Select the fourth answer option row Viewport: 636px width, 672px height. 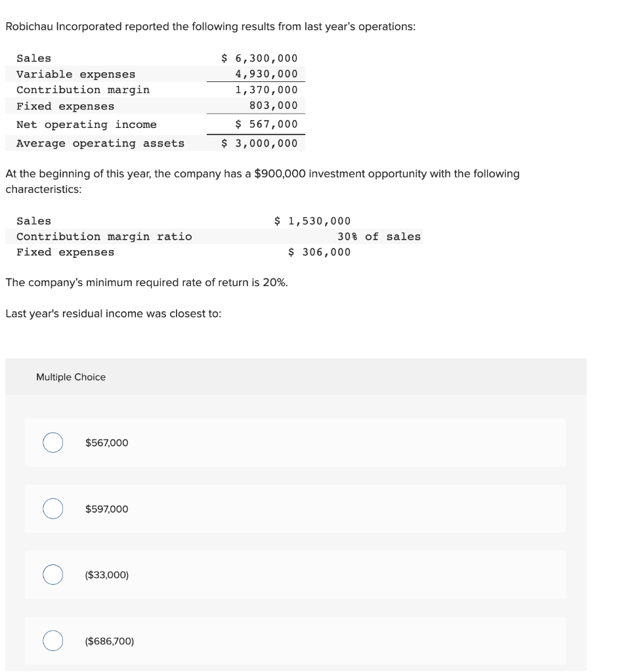tap(294, 640)
